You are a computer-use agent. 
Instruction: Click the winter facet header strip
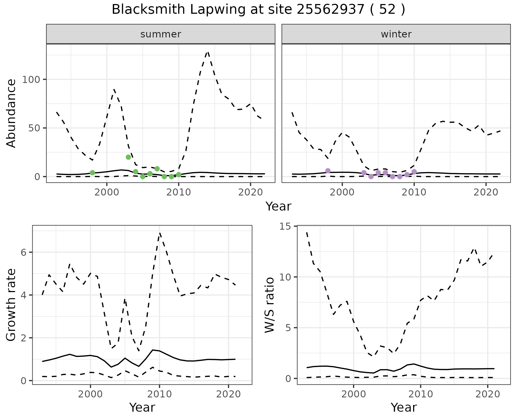[396, 34]
